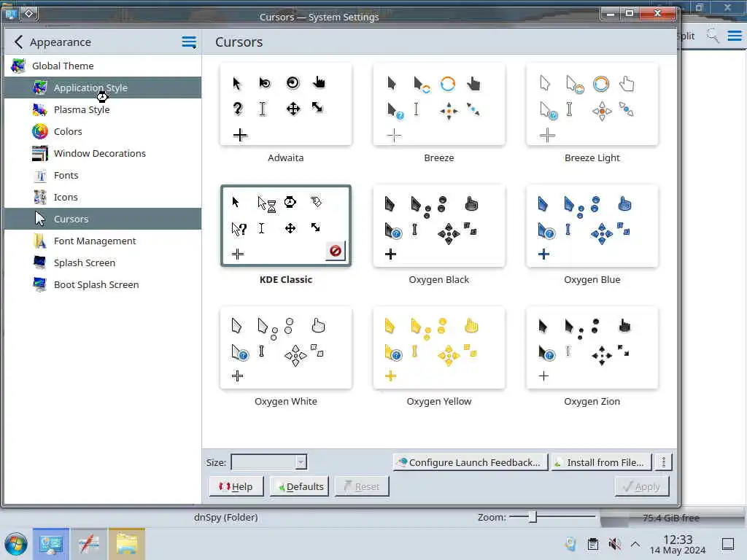Screen dimensions: 747x560
Task: Expand the system tray hidden icons arrow
Action: tap(635, 544)
